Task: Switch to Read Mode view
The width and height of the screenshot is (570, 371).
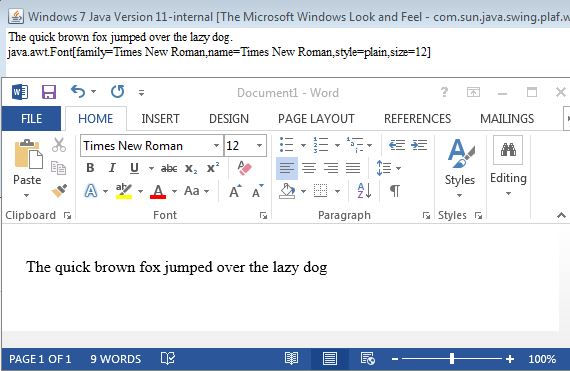Action: [291, 358]
